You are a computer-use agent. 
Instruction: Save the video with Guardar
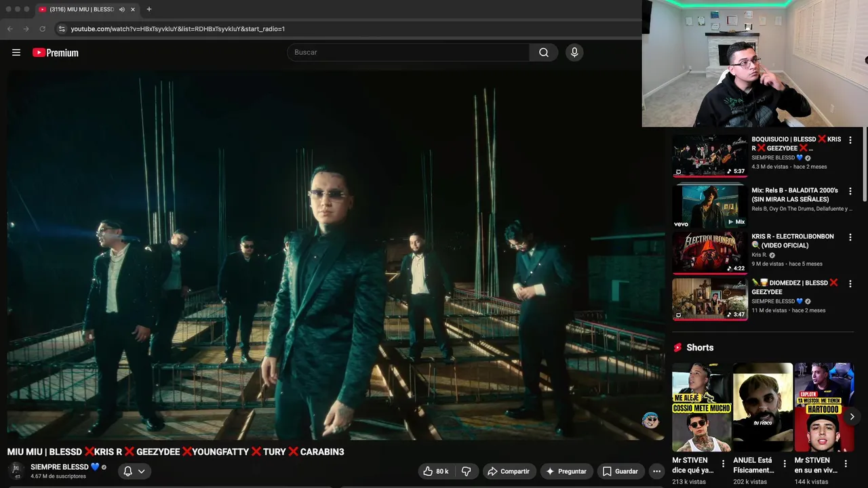620,471
